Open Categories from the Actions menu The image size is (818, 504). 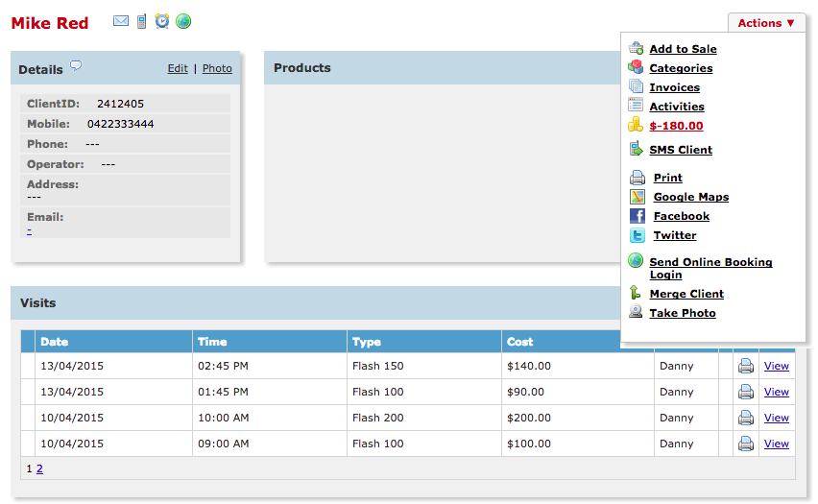681,68
